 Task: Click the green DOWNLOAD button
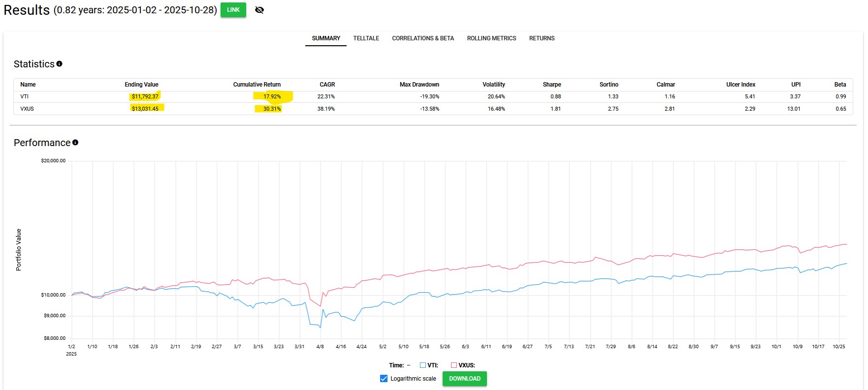coord(465,379)
